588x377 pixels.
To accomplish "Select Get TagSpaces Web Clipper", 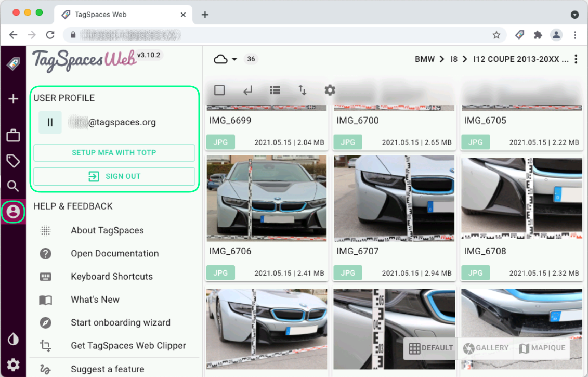I will click(x=128, y=345).
